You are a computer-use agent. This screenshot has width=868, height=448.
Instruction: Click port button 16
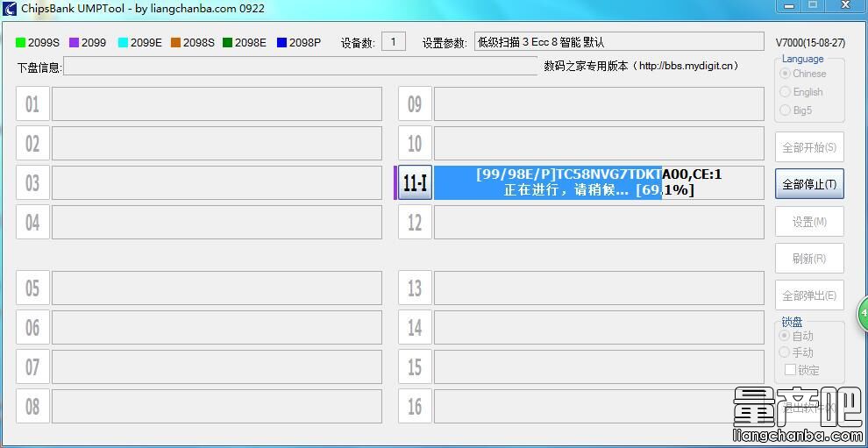click(416, 407)
